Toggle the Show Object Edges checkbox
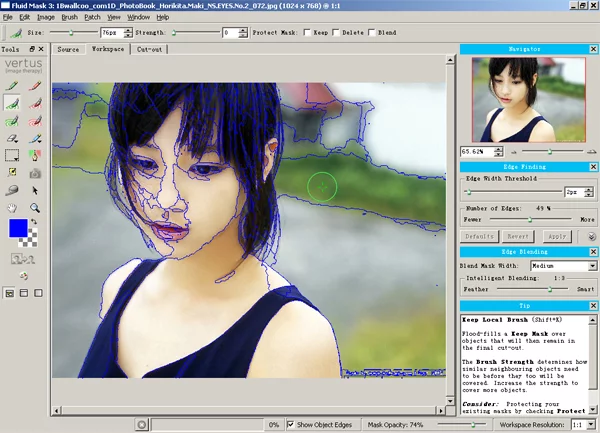This screenshot has width=600, height=433. [290, 425]
